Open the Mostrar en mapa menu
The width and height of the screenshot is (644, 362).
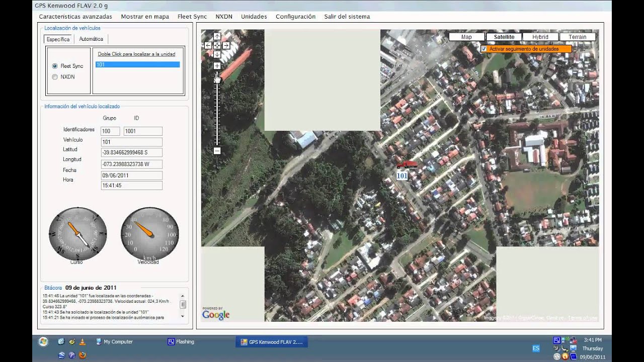pos(145,17)
